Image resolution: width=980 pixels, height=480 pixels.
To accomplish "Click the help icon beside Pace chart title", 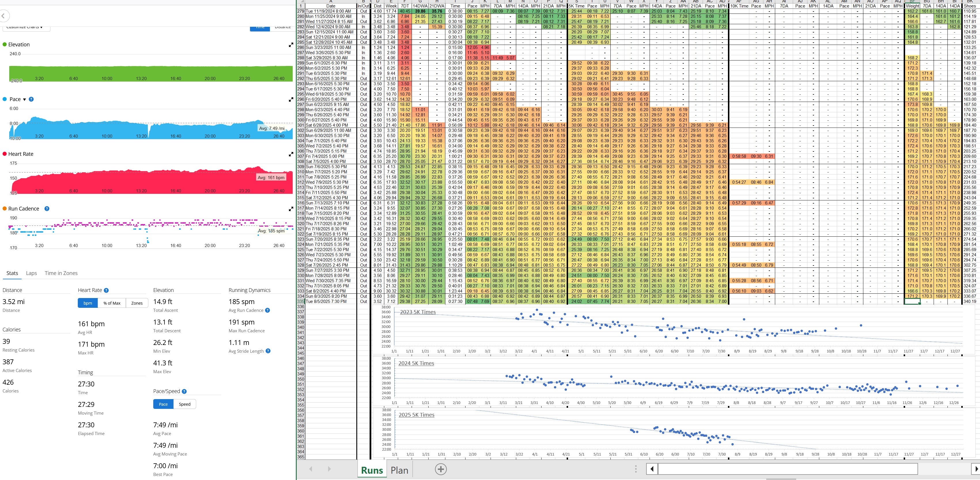I will (x=31, y=99).
